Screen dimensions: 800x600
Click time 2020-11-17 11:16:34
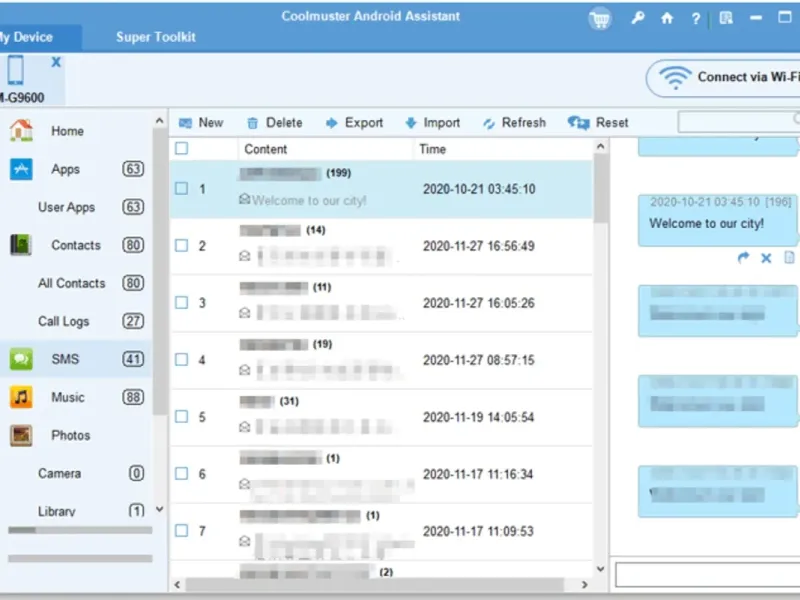pyautogui.click(x=478, y=474)
